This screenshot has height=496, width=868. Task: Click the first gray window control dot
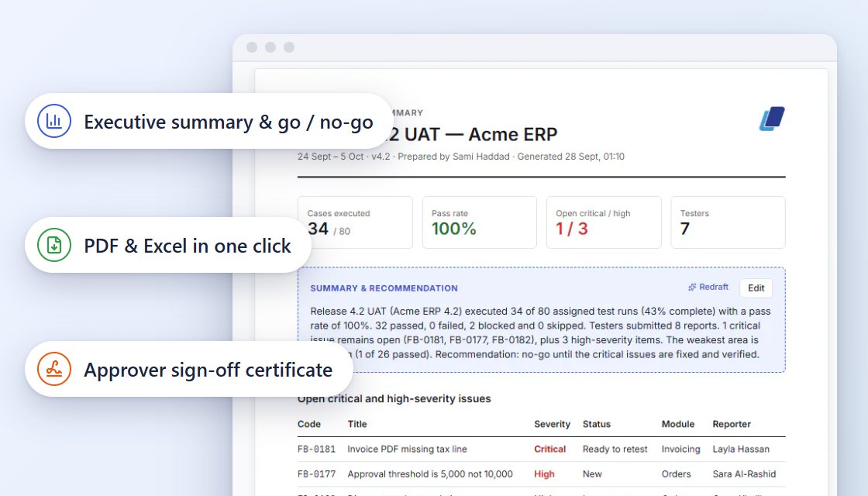click(x=252, y=47)
